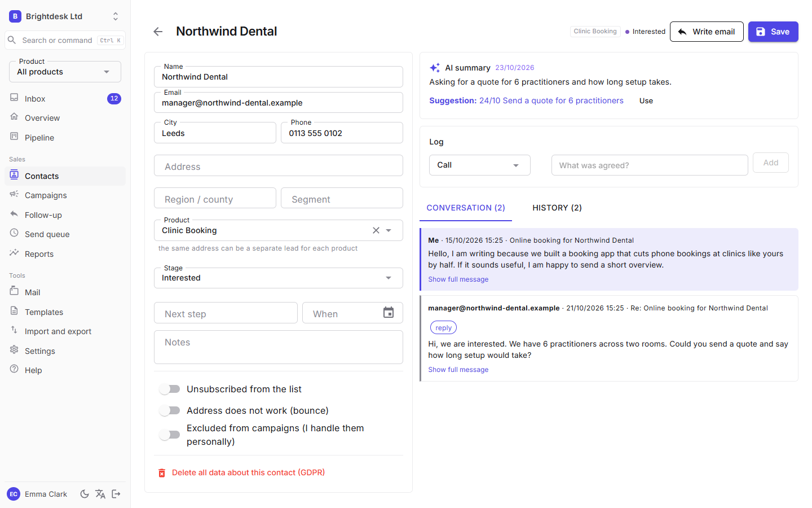Open Templates in the sidebar

(x=65, y=312)
